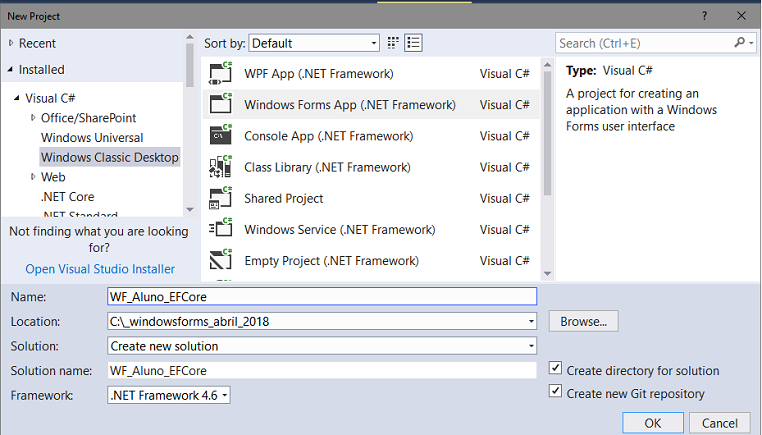Select the WPF App project icon

(x=221, y=73)
